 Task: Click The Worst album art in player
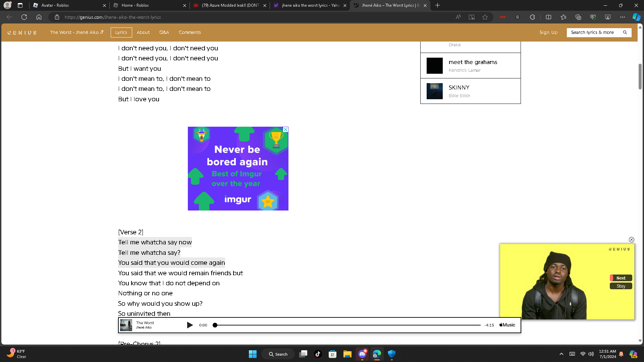pyautogui.click(x=126, y=325)
